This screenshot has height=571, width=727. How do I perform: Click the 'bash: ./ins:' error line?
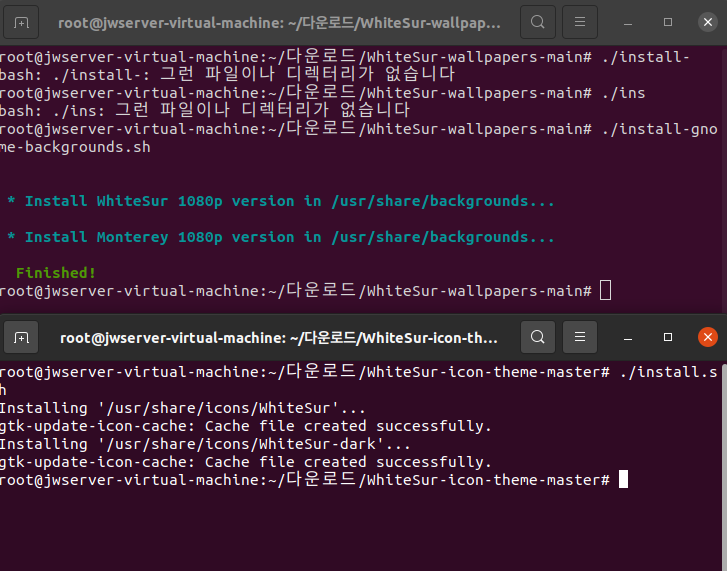[205, 111]
